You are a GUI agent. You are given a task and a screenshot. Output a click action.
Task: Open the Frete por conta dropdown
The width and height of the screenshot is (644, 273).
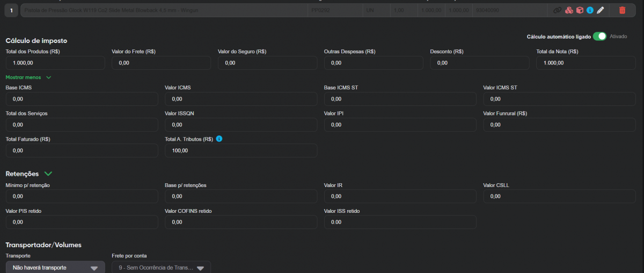coord(161,268)
